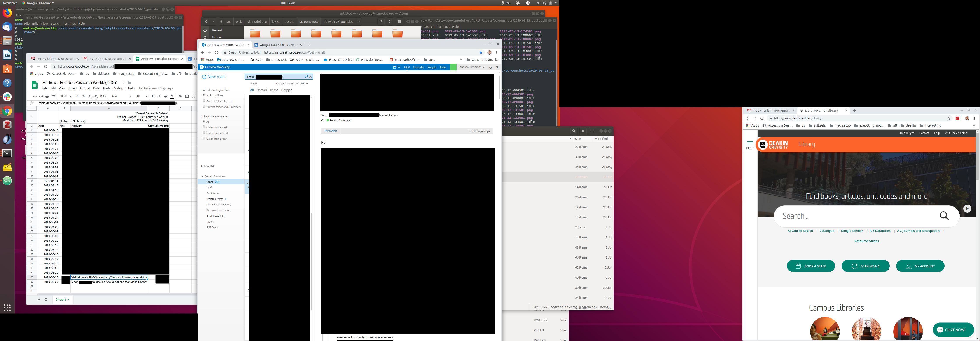The width and height of the screenshot is (980, 341).
Task: Select Older than a month filter
Action: pyautogui.click(x=204, y=133)
